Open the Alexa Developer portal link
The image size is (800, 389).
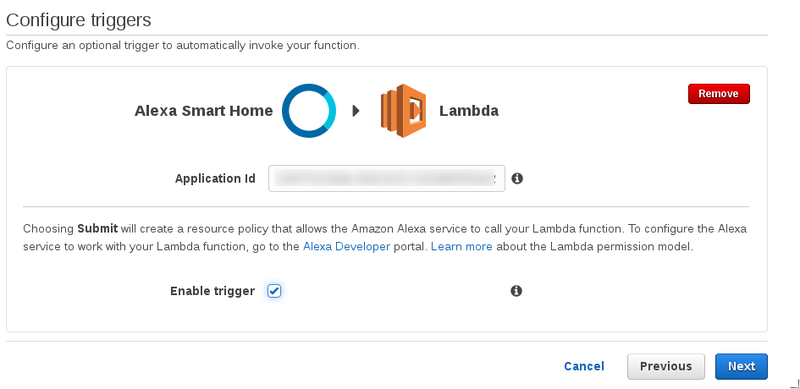tap(346, 247)
